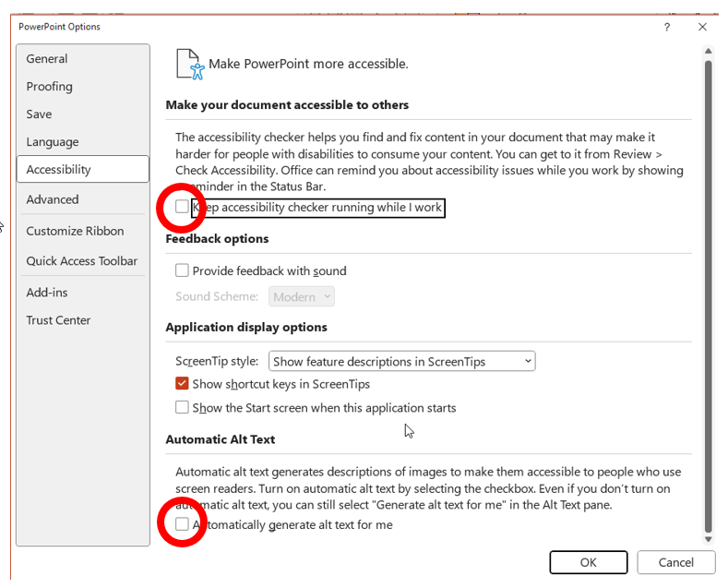728x588 pixels.
Task: Select the General category
Action: click(47, 59)
